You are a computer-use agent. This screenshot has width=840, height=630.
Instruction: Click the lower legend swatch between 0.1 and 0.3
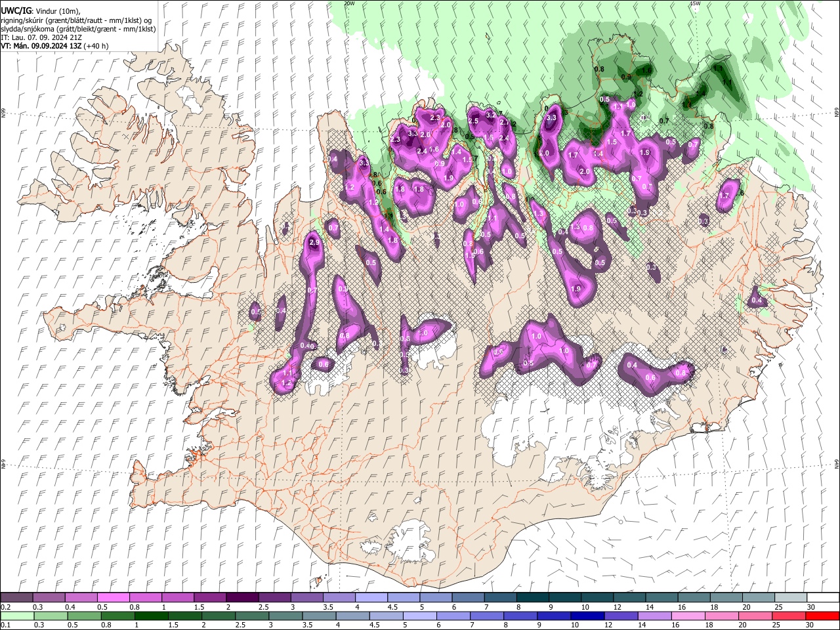17,616
